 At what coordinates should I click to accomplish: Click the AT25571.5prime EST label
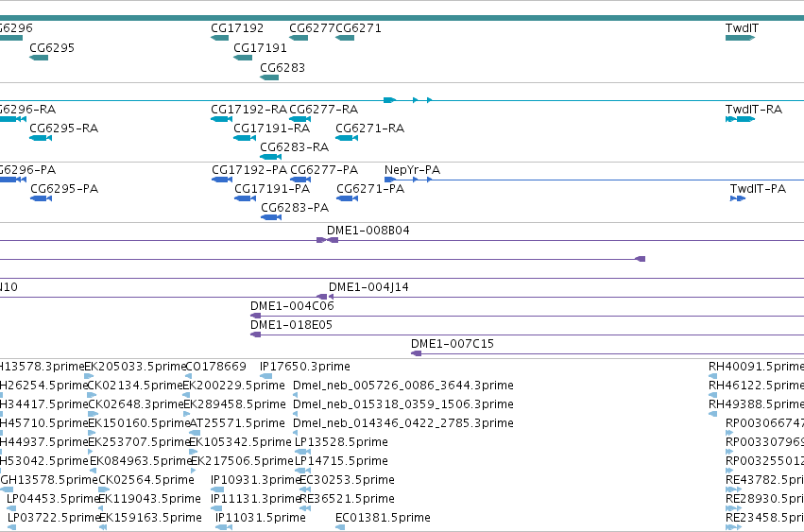click(237, 423)
